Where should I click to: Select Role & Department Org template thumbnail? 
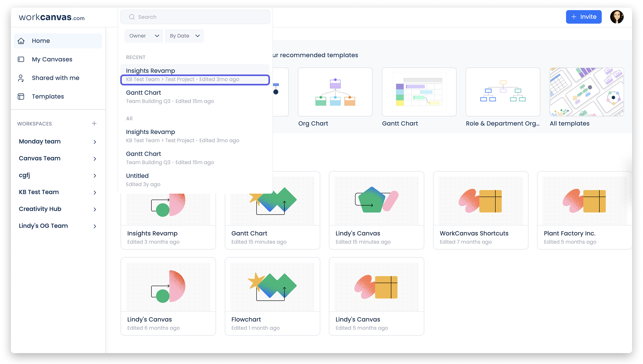click(503, 92)
